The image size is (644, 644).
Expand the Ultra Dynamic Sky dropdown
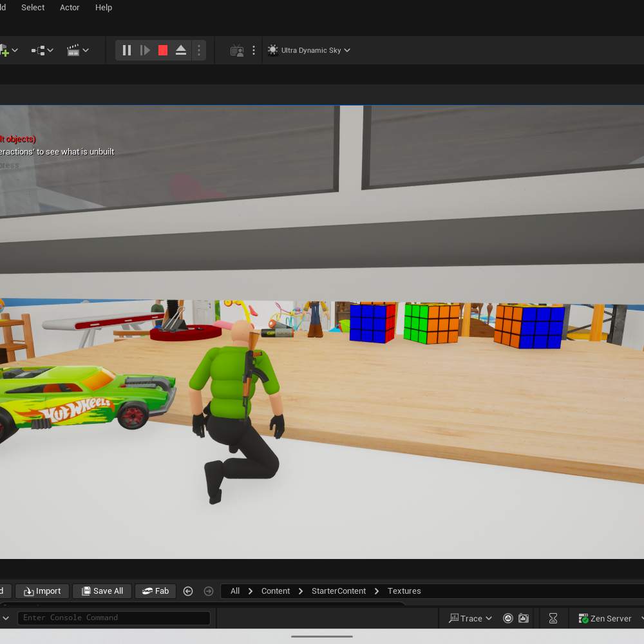310,50
